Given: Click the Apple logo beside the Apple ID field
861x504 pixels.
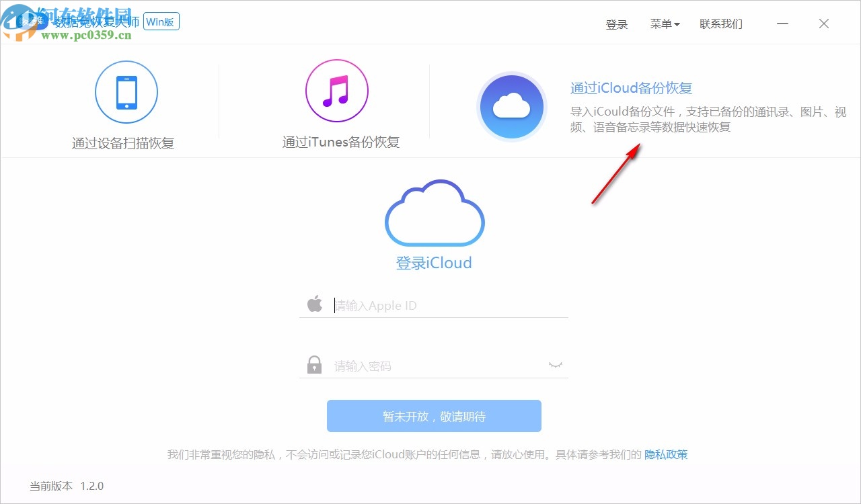Looking at the screenshot, I should pyautogui.click(x=315, y=304).
